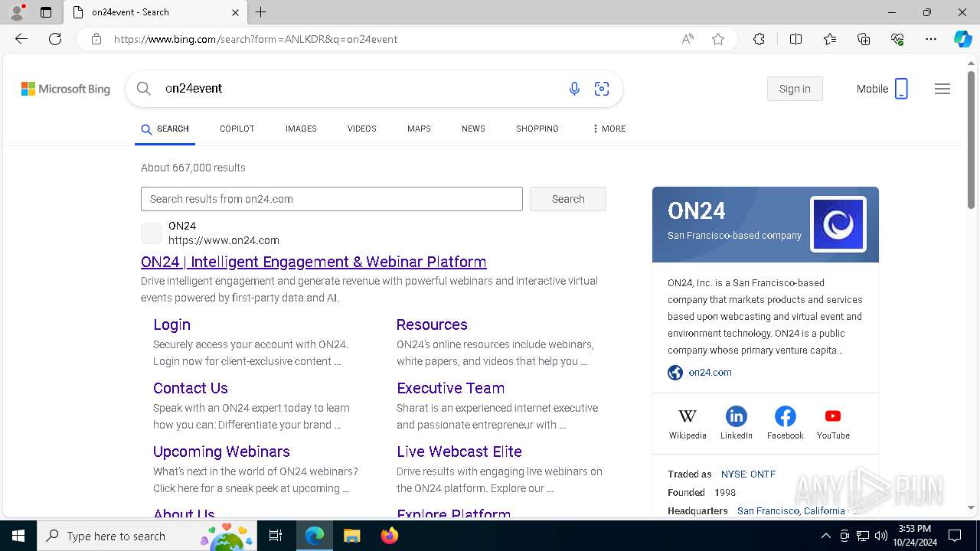Open Edge settings and more menu
The width and height of the screenshot is (980, 551).
click(x=931, y=39)
